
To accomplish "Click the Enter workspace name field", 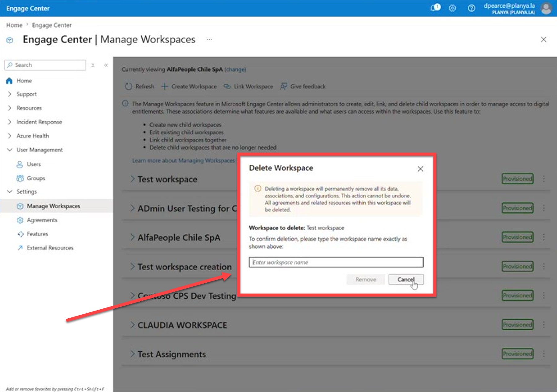I will (336, 262).
